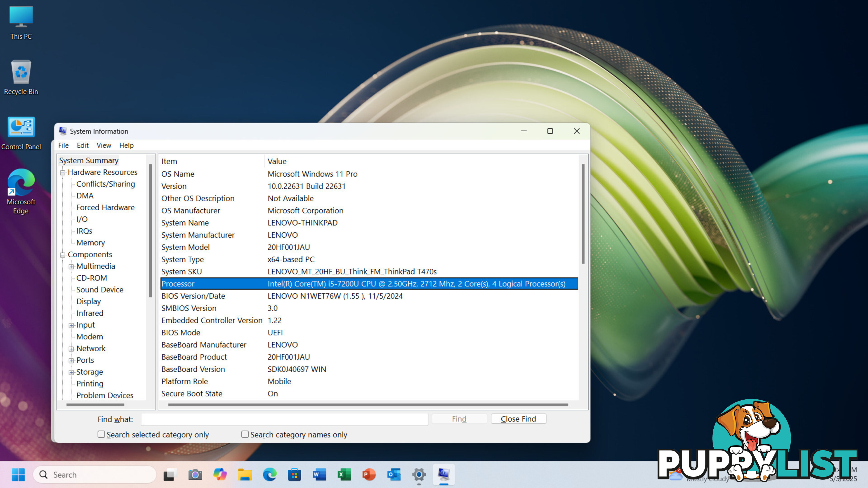This screenshot has width=868, height=488.
Task: Click vertical scrollbar of category tree
Action: [150, 231]
